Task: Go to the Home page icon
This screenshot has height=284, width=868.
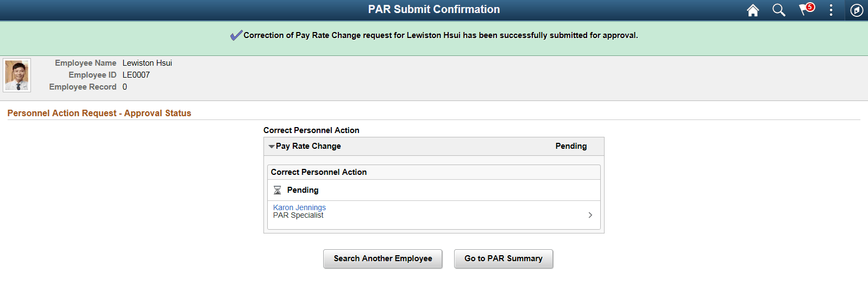Action: point(752,10)
